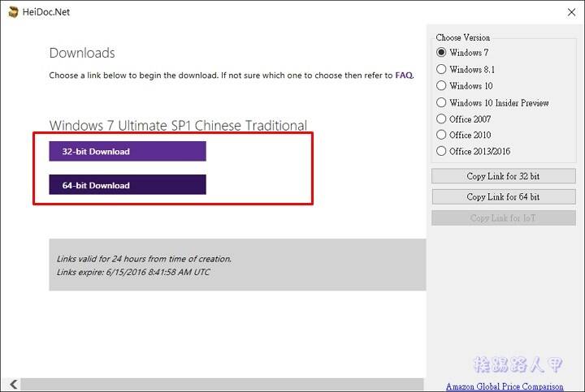Select the Windows 8.1 radio button

pyautogui.click(x=441, y=69)
